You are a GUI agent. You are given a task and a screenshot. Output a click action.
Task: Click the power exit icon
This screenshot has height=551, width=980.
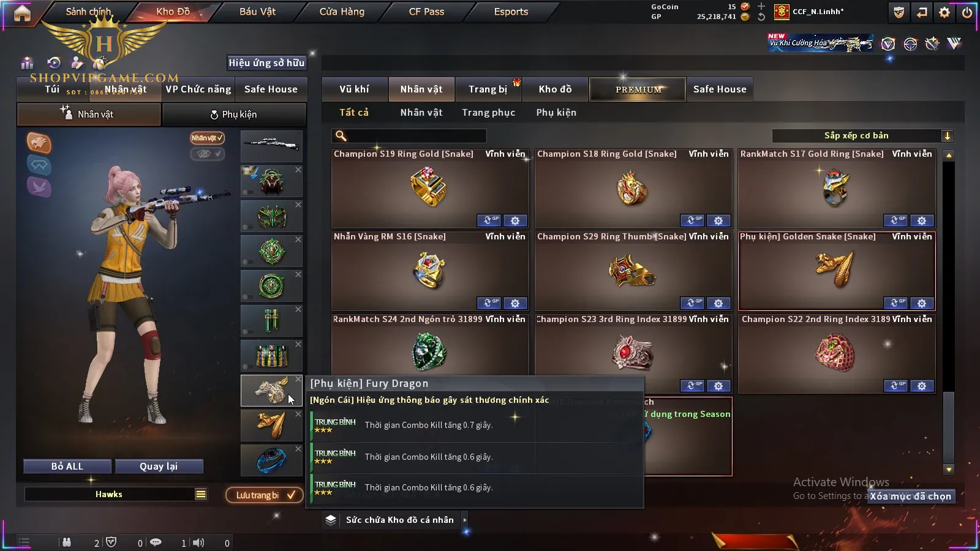(x=967, y=12)
